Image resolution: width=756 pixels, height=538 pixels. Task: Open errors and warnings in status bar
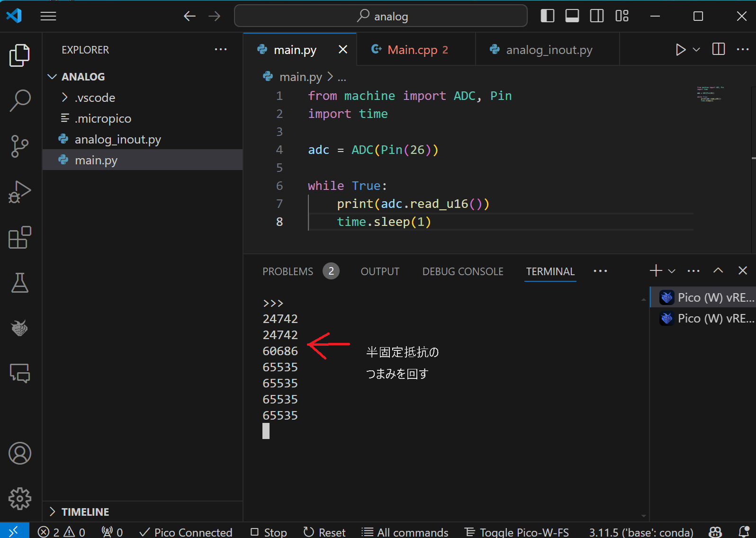[x=62, y=532]
